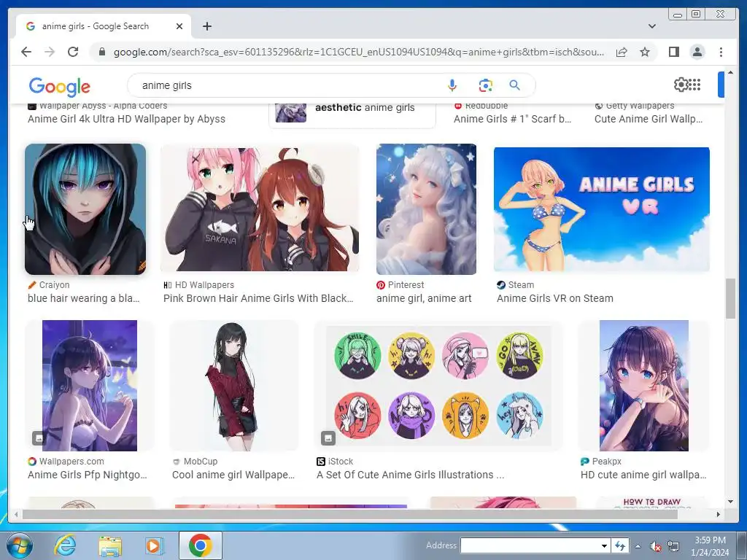Open the 'Anime Girls VR on Steam' link
747x560 pixels.
555,298
